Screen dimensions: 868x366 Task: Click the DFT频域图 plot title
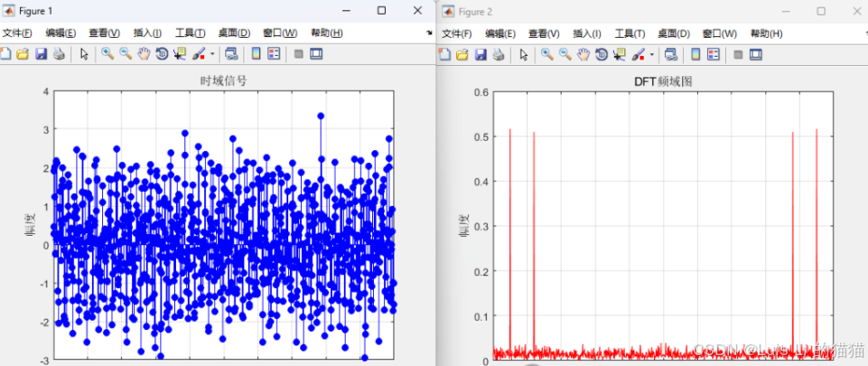click(x=663, y=81)
